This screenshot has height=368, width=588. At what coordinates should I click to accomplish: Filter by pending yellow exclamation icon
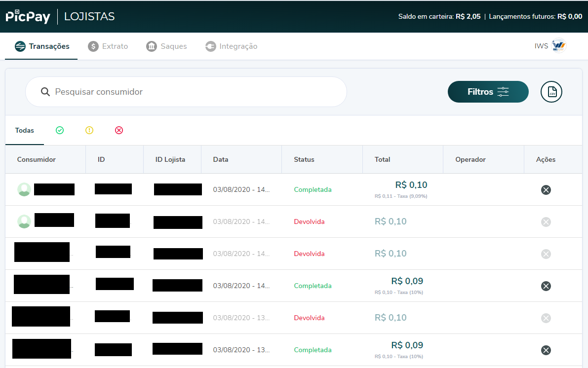click(89, 130)
